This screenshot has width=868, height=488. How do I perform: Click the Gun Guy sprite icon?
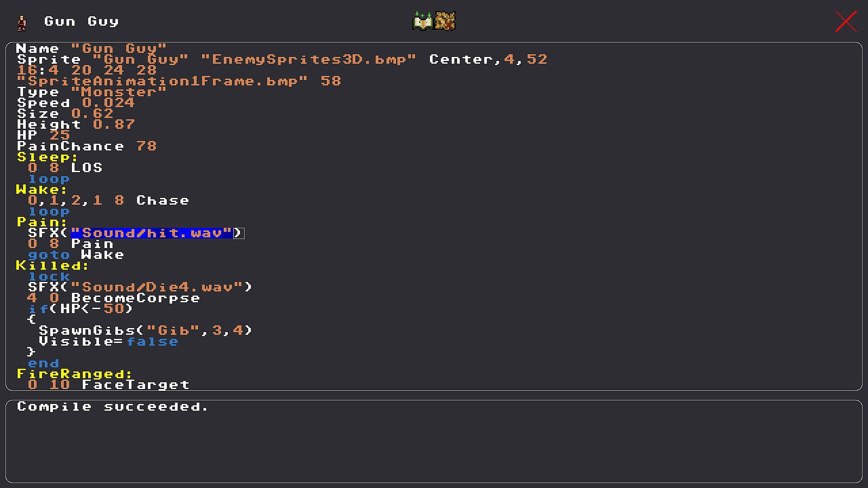(x=22, y=23)
